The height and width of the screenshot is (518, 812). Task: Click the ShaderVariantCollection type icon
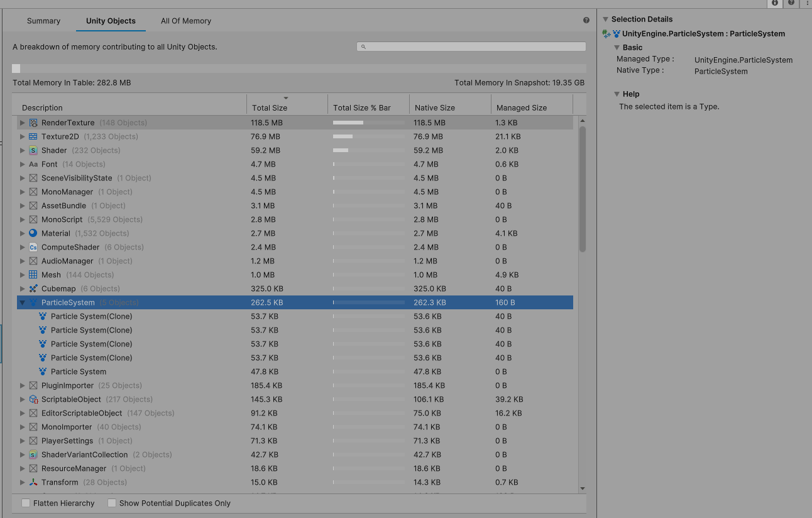(33, 455)
